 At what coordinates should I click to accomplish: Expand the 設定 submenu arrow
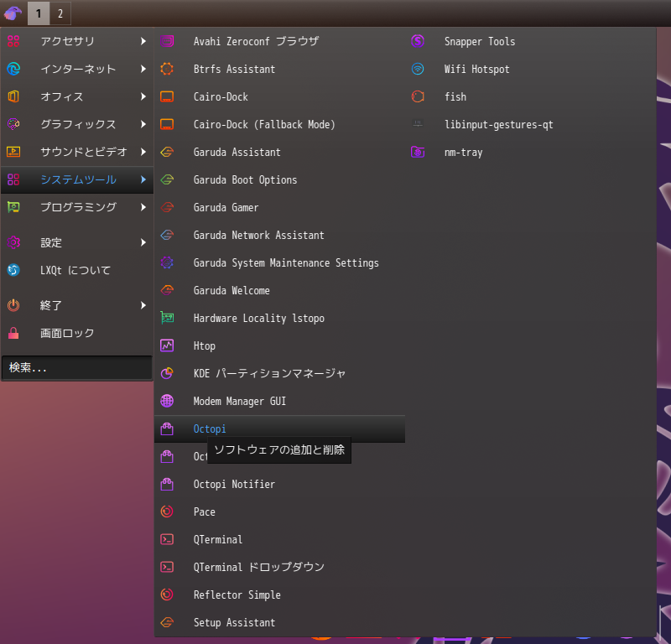143,242
